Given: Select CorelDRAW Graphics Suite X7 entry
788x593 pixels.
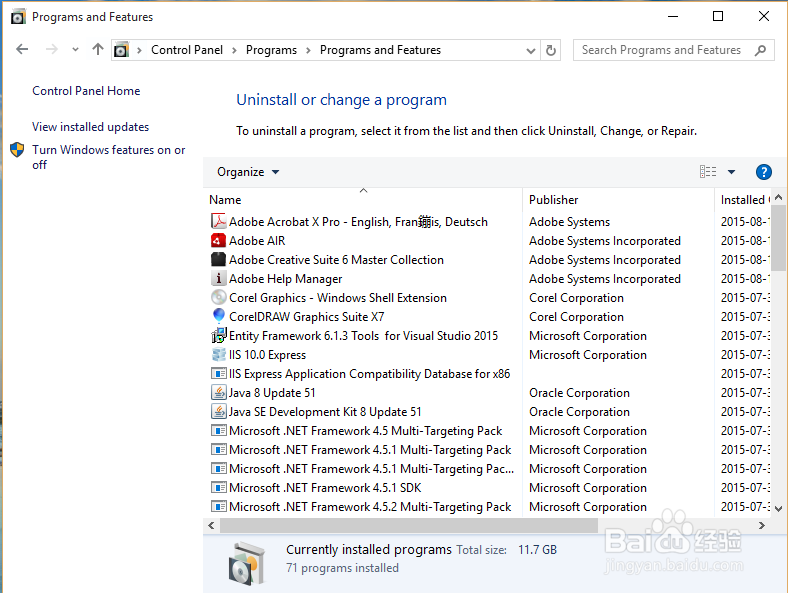Looking at the screenshot, I should tap(307, 317).
